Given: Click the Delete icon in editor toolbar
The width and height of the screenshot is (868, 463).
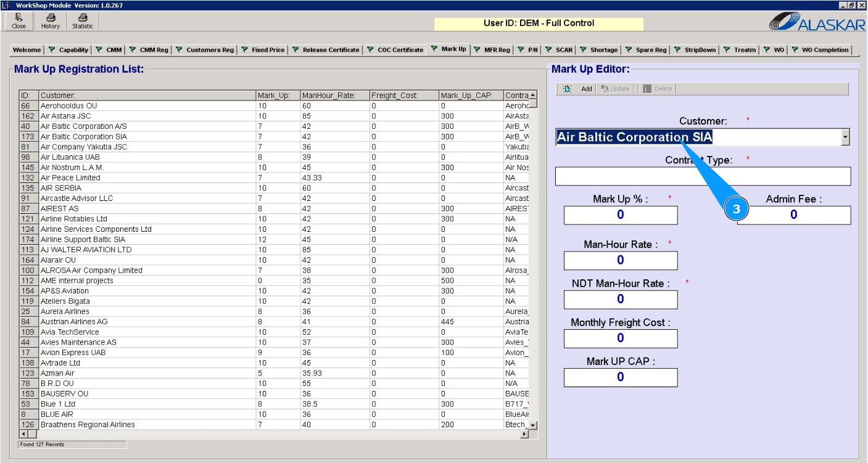Looking at the screenshot, I should (647, 89).
